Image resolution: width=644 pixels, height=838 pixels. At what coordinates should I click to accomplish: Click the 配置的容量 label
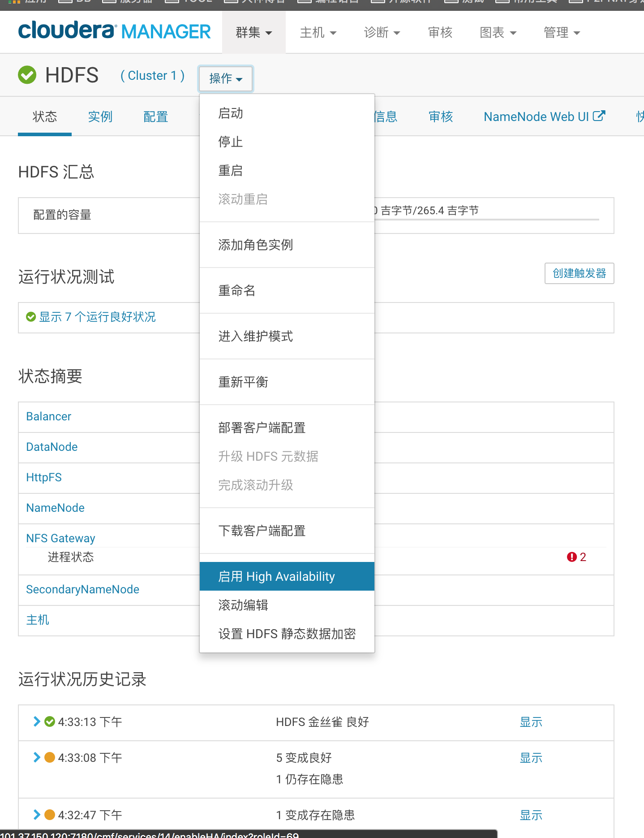[62, 215]
